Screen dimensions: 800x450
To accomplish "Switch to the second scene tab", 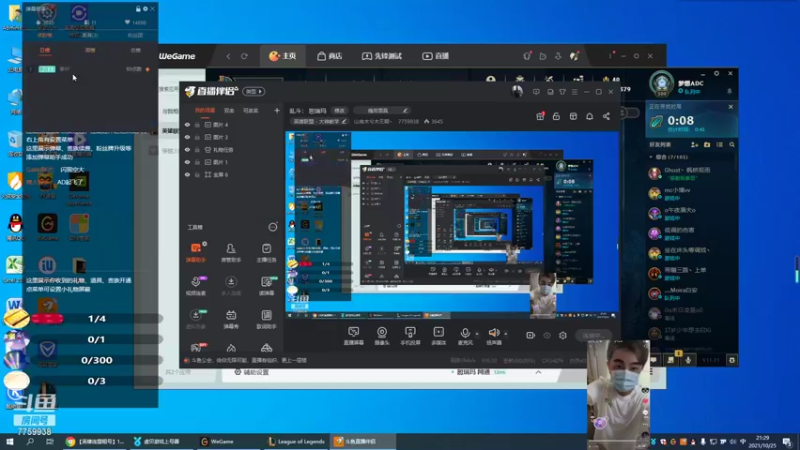I will (x=229, y=110).
